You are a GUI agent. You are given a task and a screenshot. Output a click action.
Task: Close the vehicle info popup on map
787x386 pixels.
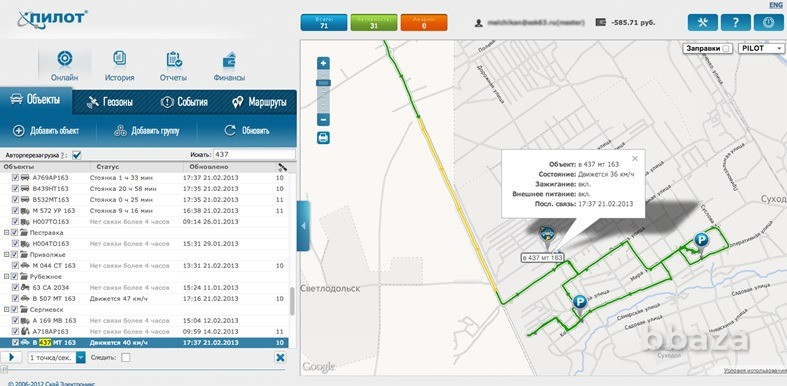[635, 158]
